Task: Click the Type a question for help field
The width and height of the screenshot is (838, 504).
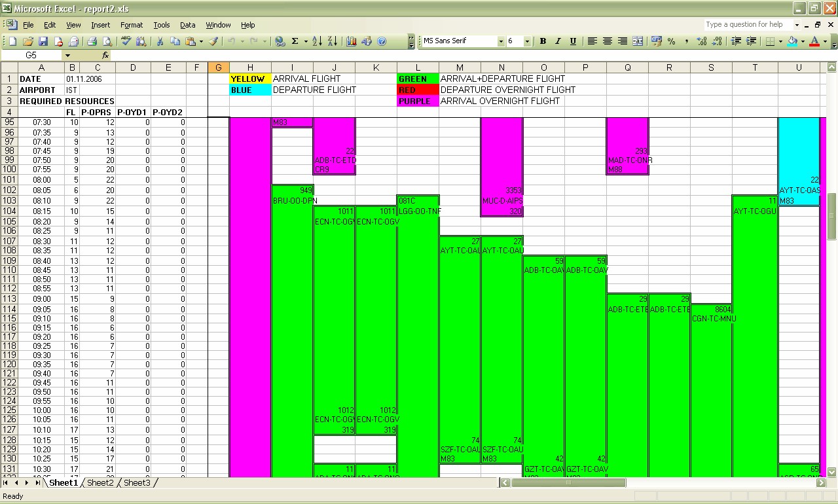Action: (x=748, y=25)
